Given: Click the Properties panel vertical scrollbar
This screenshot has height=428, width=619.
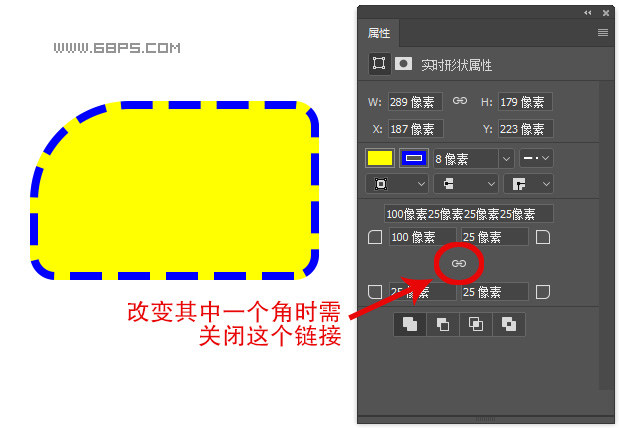Looking at the screenshot, I should 606,236.
